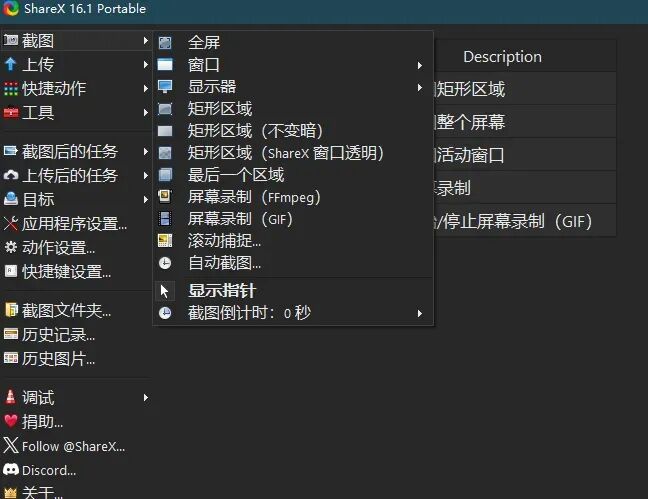The image size is (648, 499).
Task: Expand the 工具 menu arrow
Action: (x=145, y=112)
